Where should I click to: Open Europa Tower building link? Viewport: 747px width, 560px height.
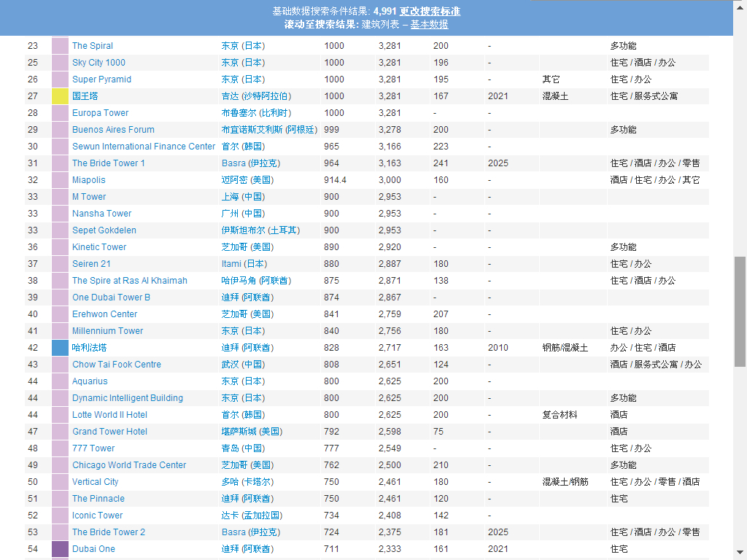tap(100, 113)
